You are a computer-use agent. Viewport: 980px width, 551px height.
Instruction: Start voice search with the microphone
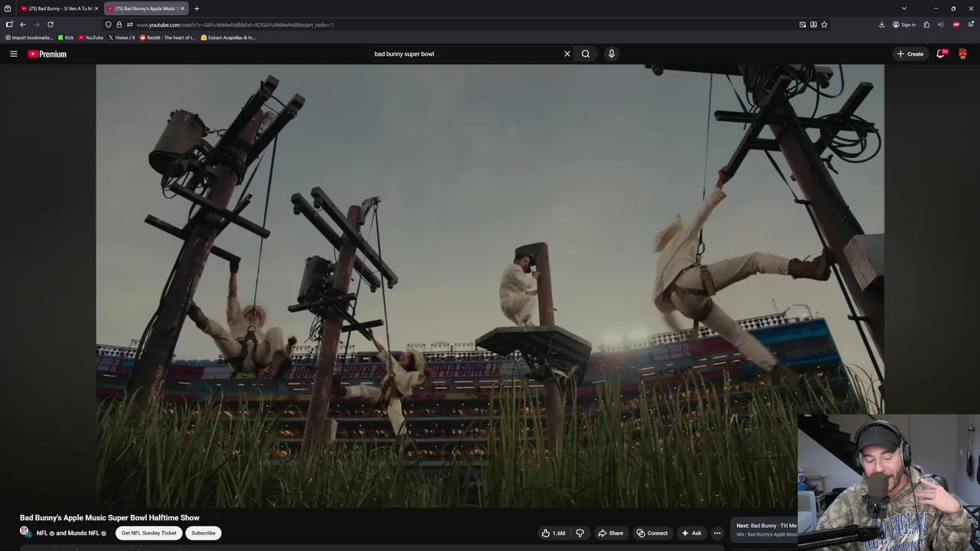(611, 54)
